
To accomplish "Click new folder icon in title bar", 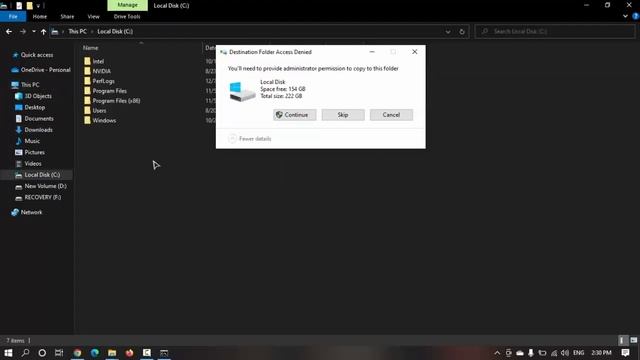I will pyautogui.click(x=29, y=6).
